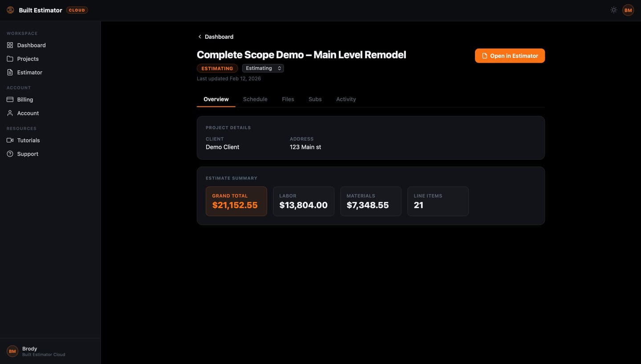Switch to the Activity tab
The height and width of the screenshot is (364, 641).
point(346,99)
